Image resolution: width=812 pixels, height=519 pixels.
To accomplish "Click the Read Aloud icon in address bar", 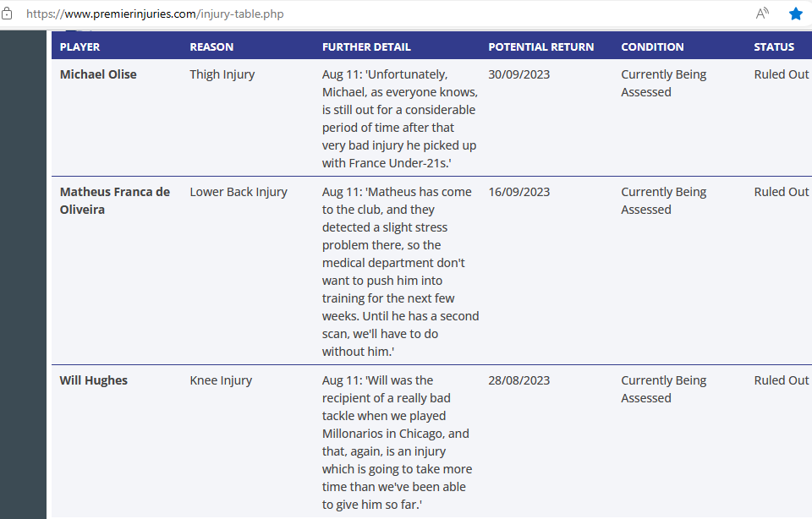I will (x=762, y=14).
